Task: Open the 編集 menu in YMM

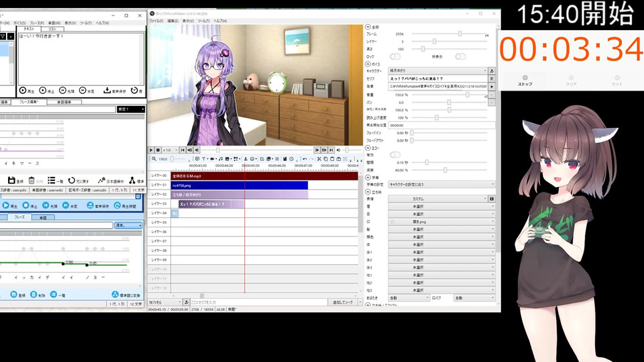Action: (x=172, y=21)
